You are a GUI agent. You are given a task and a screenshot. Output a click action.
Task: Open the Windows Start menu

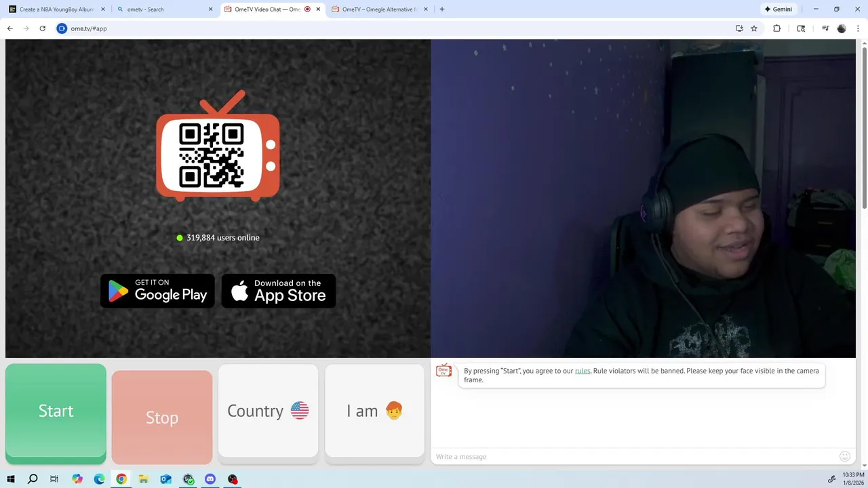[x=11, y=479]
